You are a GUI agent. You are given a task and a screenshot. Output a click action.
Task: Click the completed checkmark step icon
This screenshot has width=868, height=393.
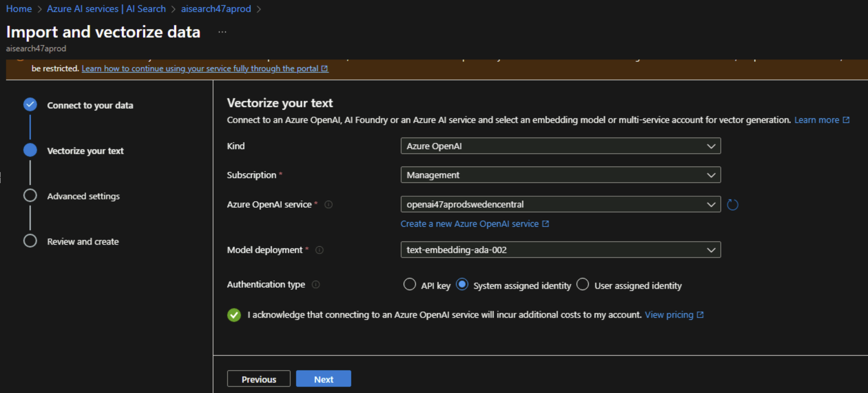(30, 105)
